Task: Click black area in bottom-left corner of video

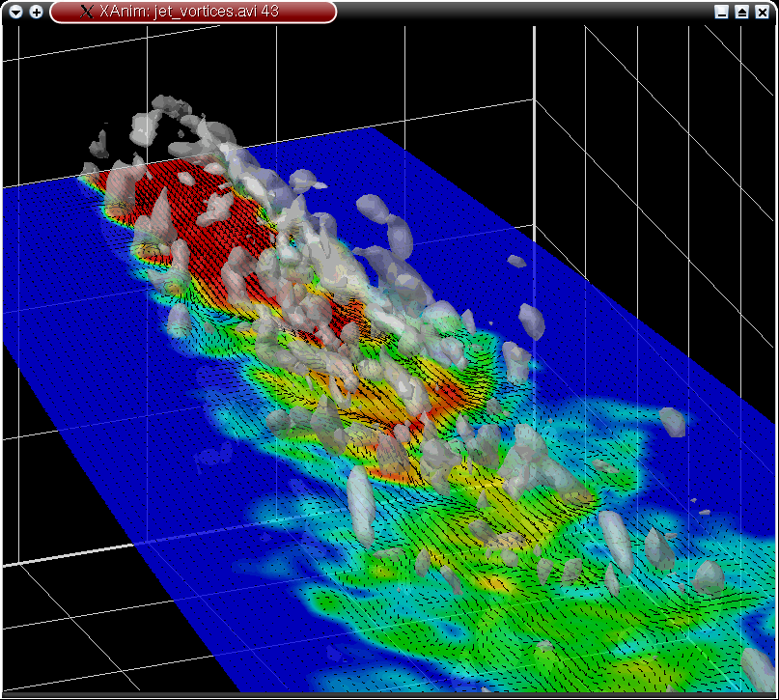Action: click(x=58, y=637)
